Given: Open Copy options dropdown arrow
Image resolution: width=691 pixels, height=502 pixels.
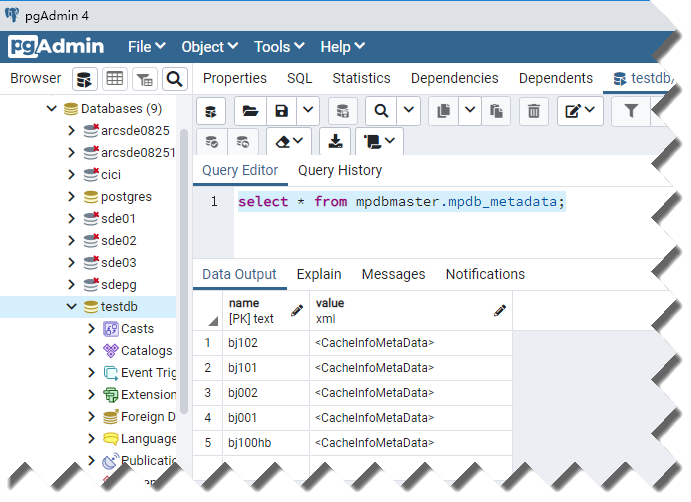Looking at the screenshot, I should [x=470, y=111].
